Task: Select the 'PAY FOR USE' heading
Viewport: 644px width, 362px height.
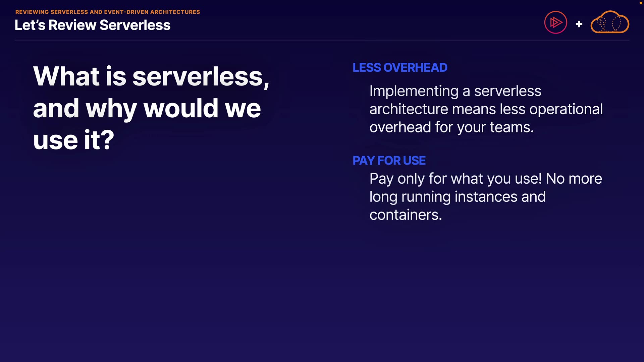Action: tap(389, 161)
